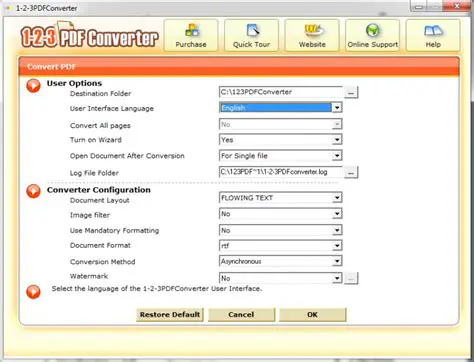
Task: Open Watermark settings ellipsis button
Action: pyautogui.click(x=351, y=278)
